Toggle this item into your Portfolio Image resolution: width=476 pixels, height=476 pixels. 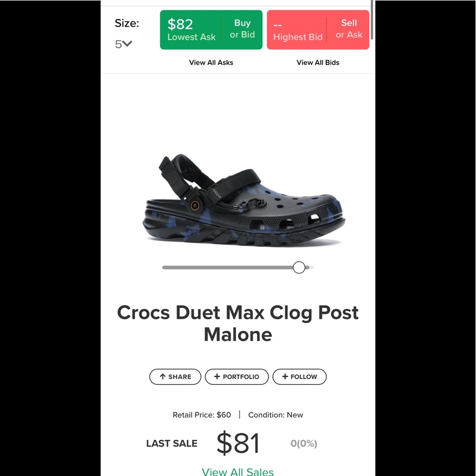click(x=237, y=377)
